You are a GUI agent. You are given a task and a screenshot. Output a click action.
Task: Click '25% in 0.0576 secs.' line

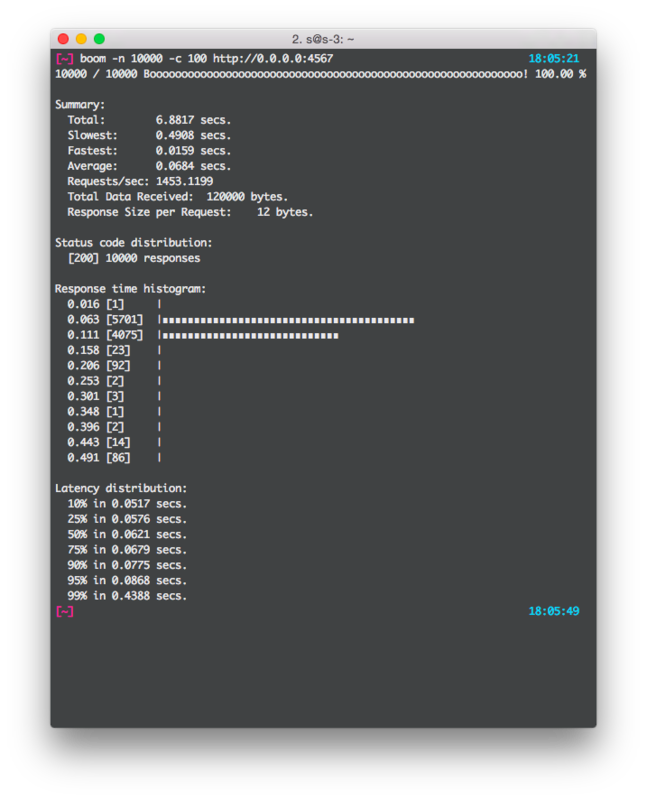127,519
